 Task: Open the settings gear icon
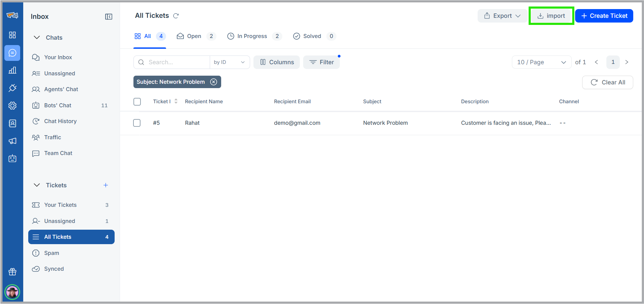[12, 105]
